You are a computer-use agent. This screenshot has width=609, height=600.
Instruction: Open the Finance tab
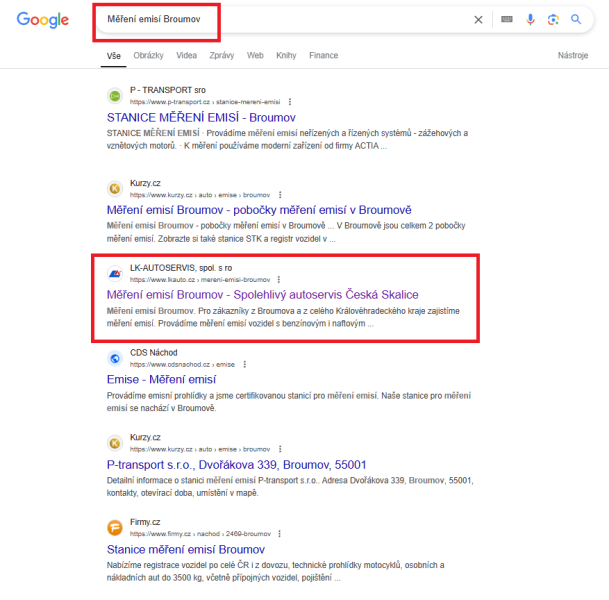coord(324,56)
